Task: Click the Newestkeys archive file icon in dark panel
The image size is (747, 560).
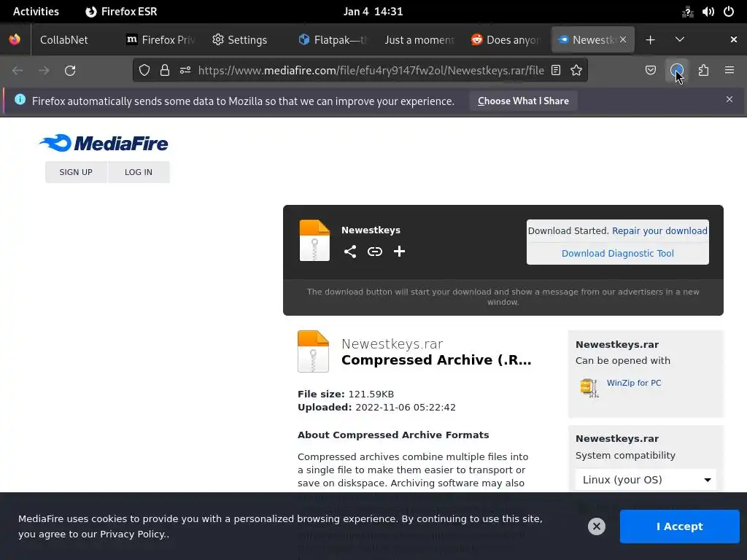Action: 314,241
